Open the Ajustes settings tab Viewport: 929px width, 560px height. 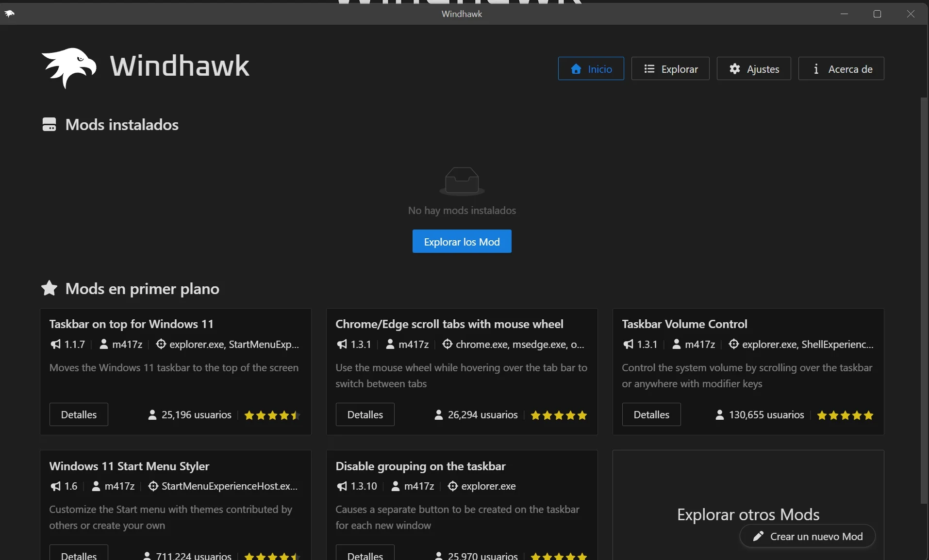coord(754,68)
